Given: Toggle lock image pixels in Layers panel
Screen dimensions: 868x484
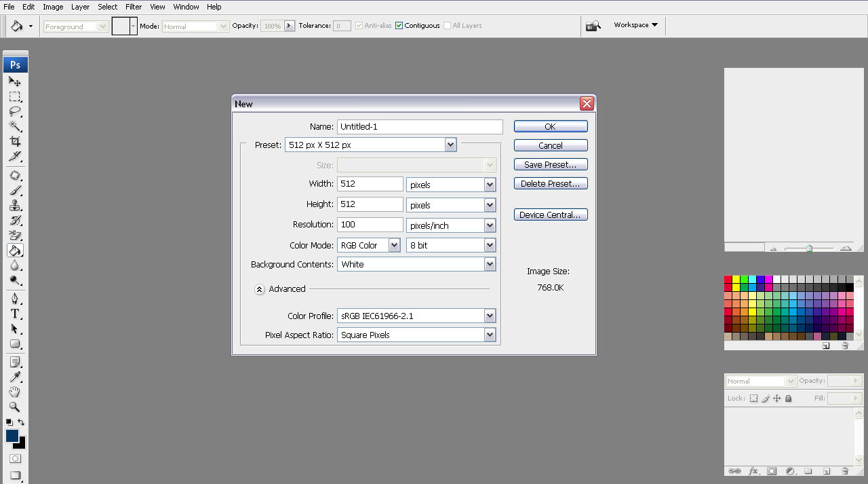Looking at the screenshot, I should pyautogui.click(x=766, y=398).
